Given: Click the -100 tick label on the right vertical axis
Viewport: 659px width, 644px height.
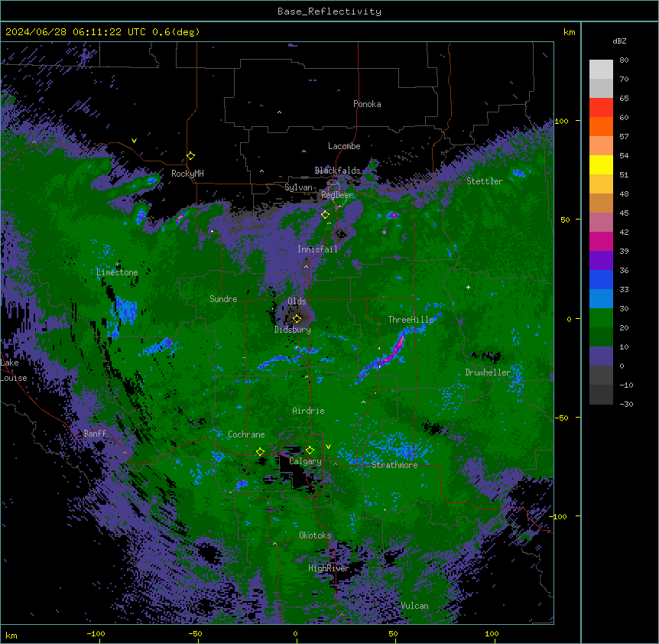Looking at the screenshot, I should tap(560, 516).
